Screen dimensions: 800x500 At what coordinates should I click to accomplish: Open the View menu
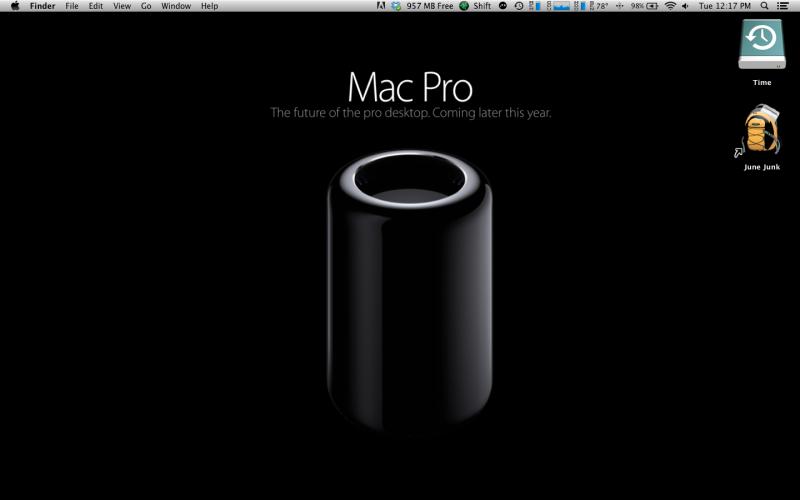point(122,6)
